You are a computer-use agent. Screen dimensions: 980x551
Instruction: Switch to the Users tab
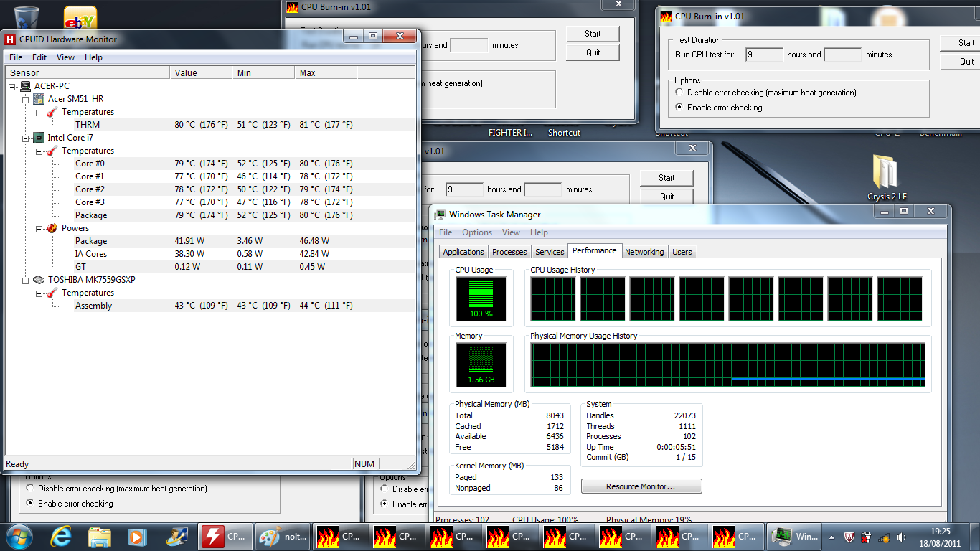click(682, 252)
